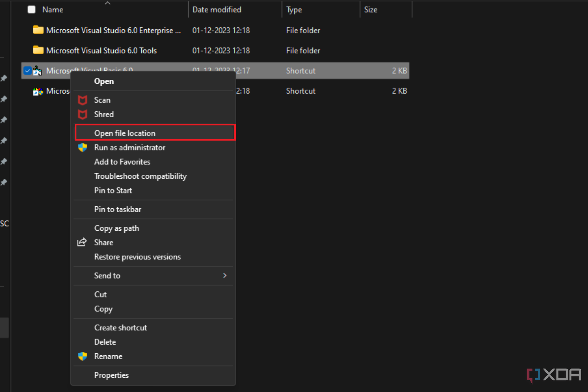Select Properties at bottom of context menu
588x392 pixels.
112,375
